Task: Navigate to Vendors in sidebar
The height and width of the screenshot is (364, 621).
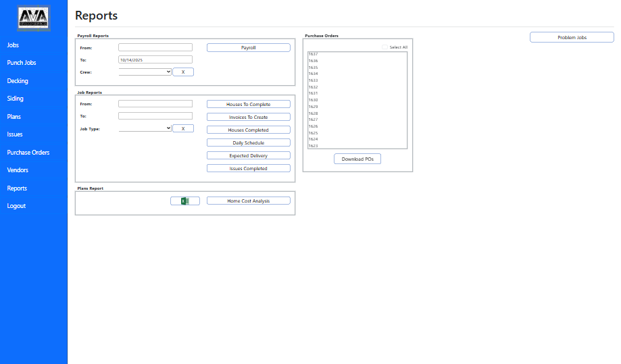Action: 18,170
